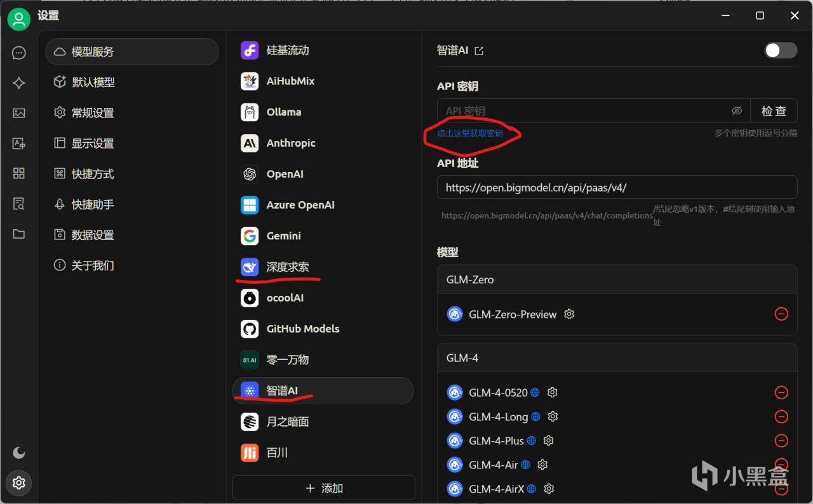Remove the GLM-4-Air model
The image size is (813, 504).
[781, 465]
